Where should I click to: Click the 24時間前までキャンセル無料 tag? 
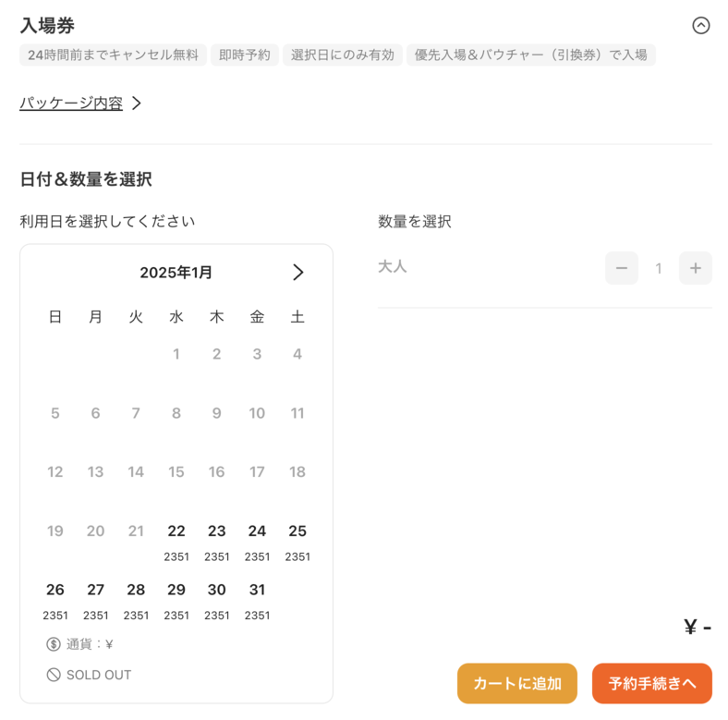point(113,55)
